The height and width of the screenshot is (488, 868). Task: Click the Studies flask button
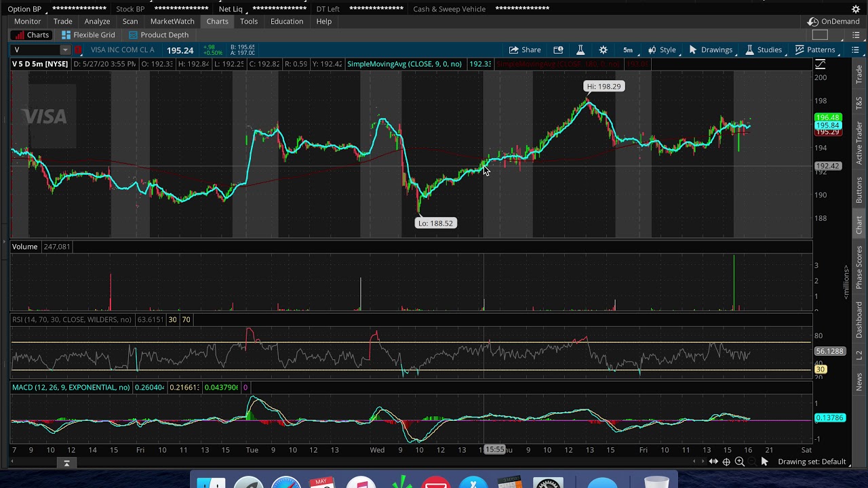[763, 49]
